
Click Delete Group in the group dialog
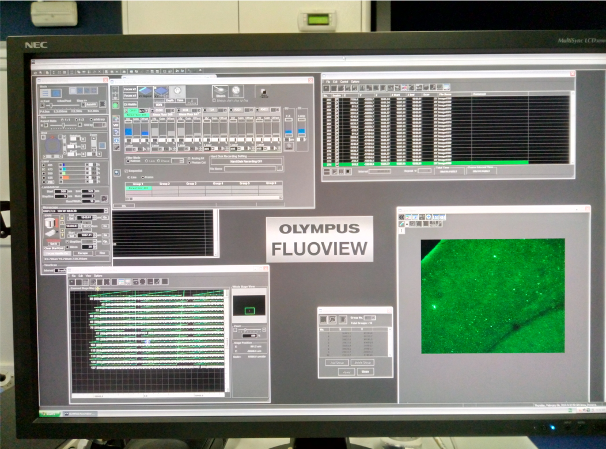click(x=362, y=362)
